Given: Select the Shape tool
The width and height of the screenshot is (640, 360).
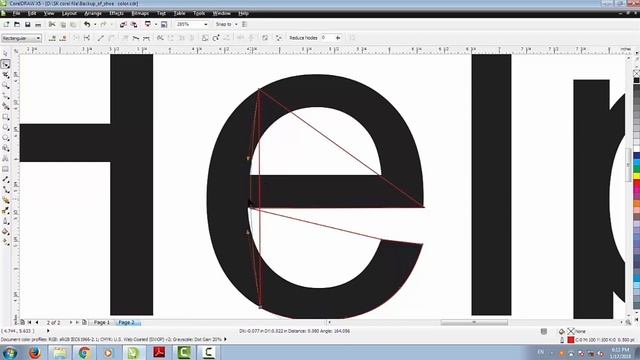Looking at the screenshot, I should click(5, 64).
